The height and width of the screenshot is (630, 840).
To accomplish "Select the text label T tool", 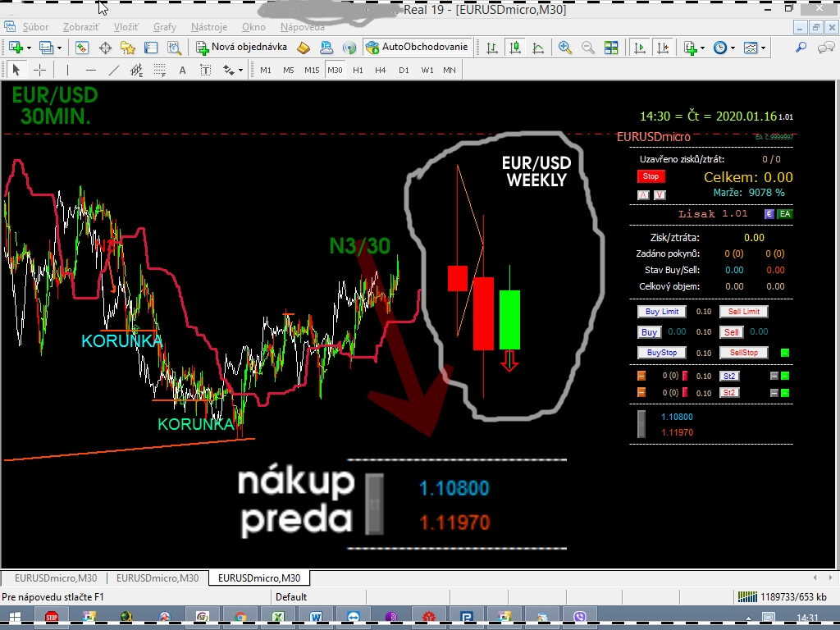I will coord(205,71).
